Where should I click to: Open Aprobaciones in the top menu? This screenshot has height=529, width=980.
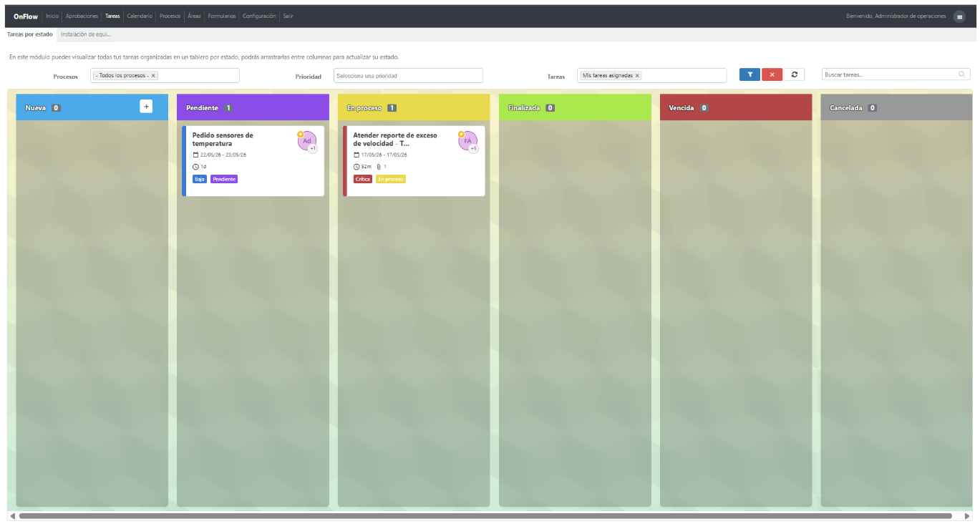point(82,16)
